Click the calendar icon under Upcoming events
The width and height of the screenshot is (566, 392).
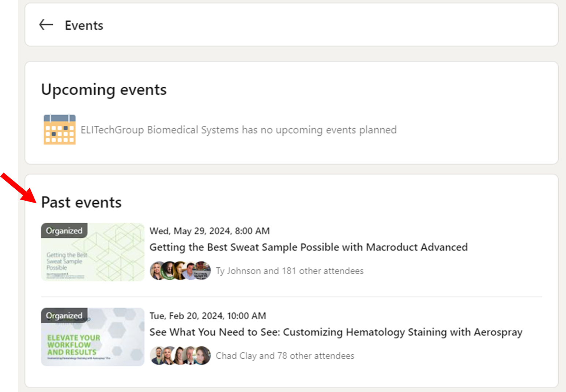60,129
